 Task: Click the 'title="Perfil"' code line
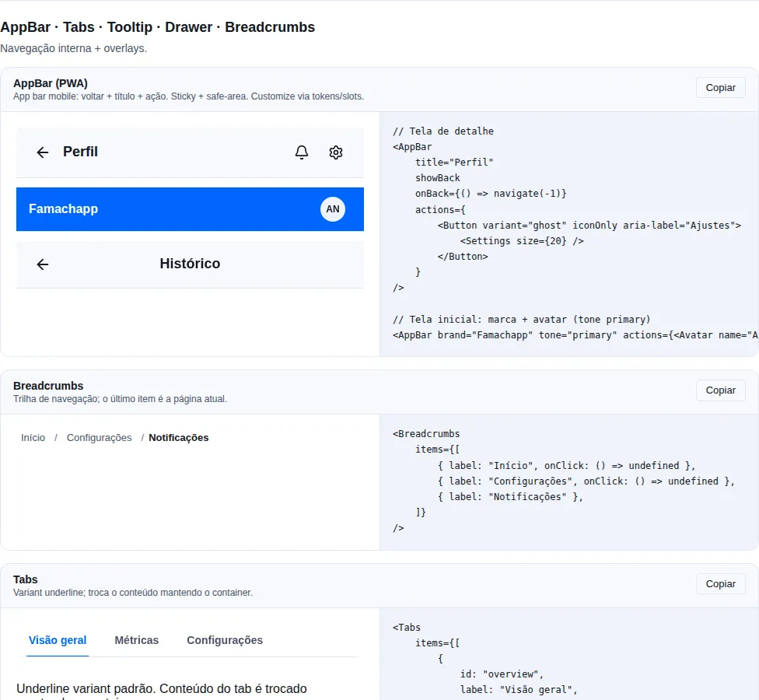tap(454, 163)
